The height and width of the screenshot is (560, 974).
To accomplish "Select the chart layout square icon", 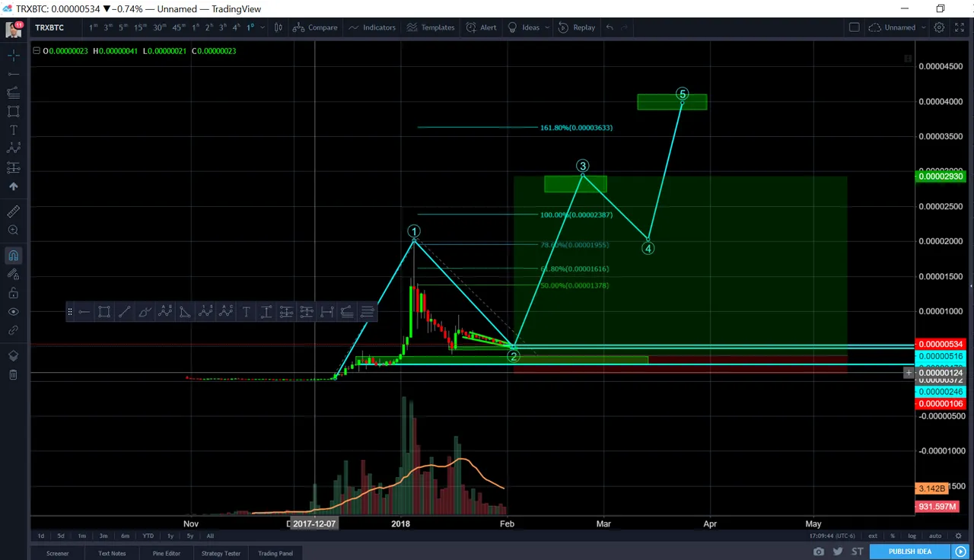I will (x=854, y=27).
